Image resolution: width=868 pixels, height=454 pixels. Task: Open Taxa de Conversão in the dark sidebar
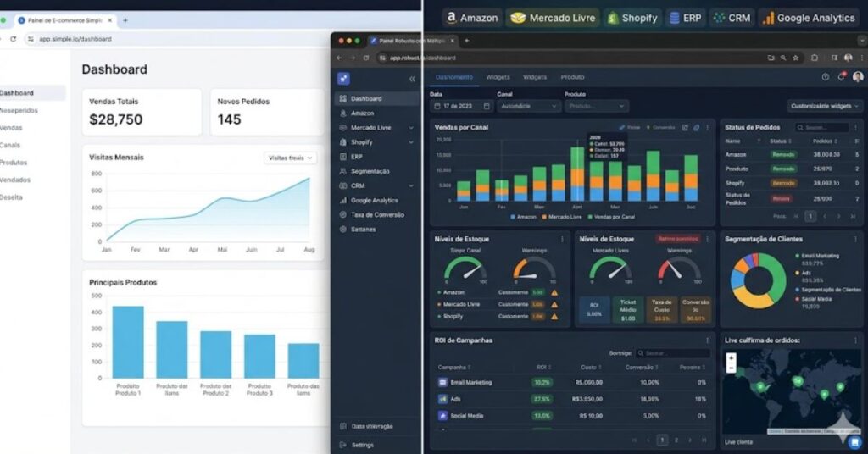[x=377, y=214]
